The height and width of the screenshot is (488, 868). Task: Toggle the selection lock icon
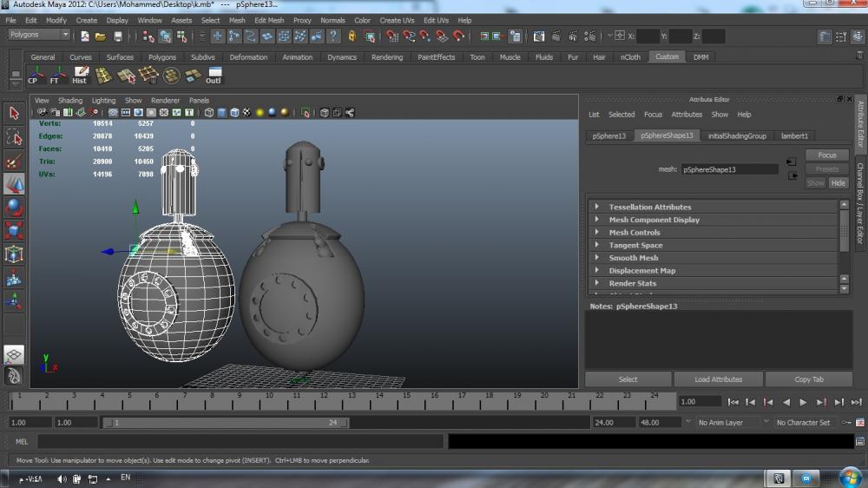point(352,36)
